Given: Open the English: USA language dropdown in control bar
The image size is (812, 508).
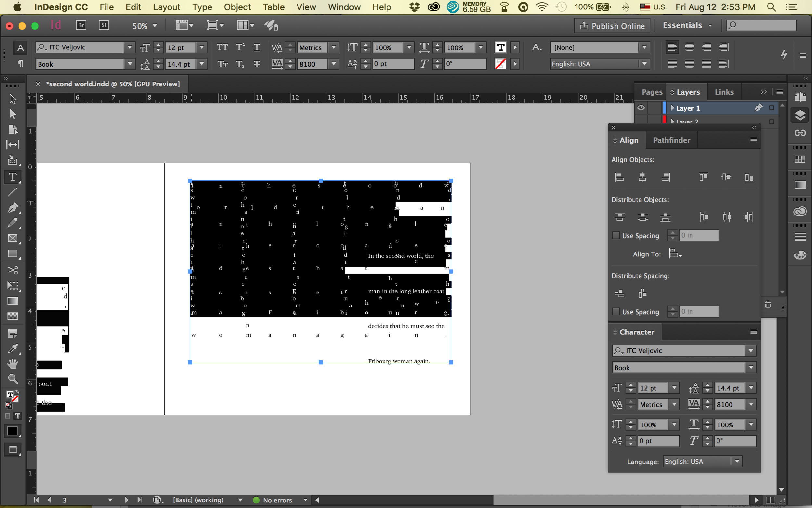Looking at the screenshot, I should click(644, 63).
